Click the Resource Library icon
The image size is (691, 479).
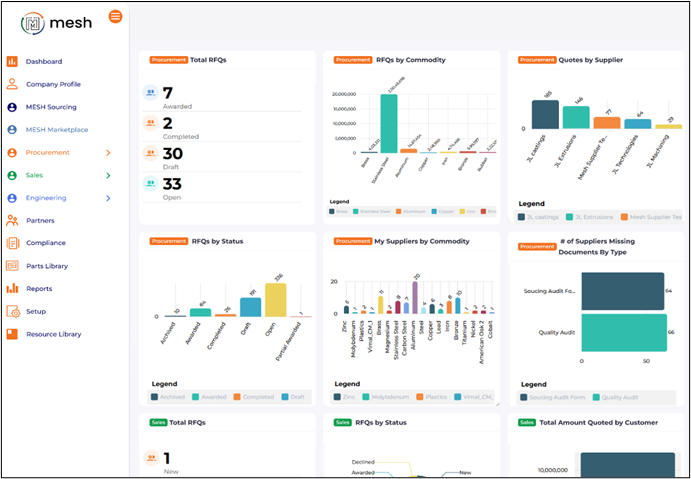(12, 334)
